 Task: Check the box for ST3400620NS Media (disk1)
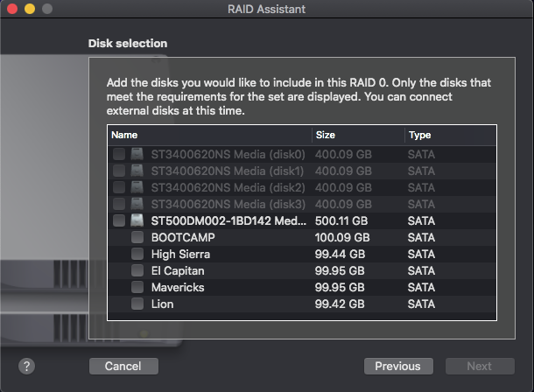click(119, 171)
